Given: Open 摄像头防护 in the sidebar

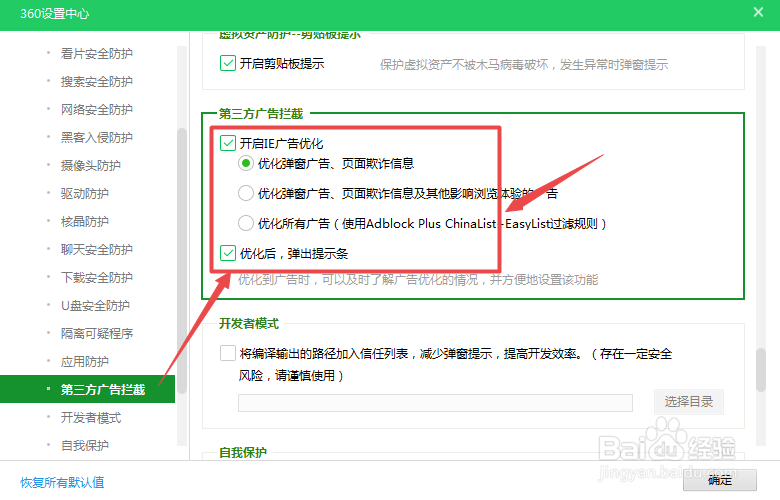Looking at the screenshot, I should coord(91,165).
